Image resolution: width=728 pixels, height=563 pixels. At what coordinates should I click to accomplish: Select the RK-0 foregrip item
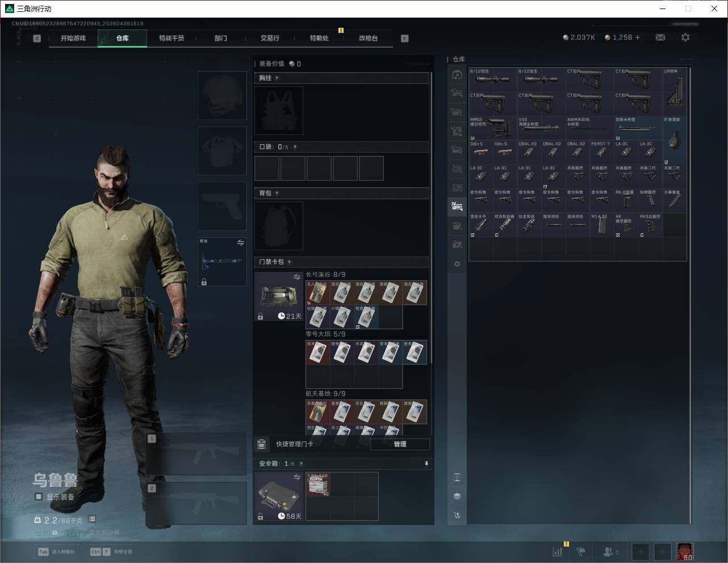click(x=626, y=200)
